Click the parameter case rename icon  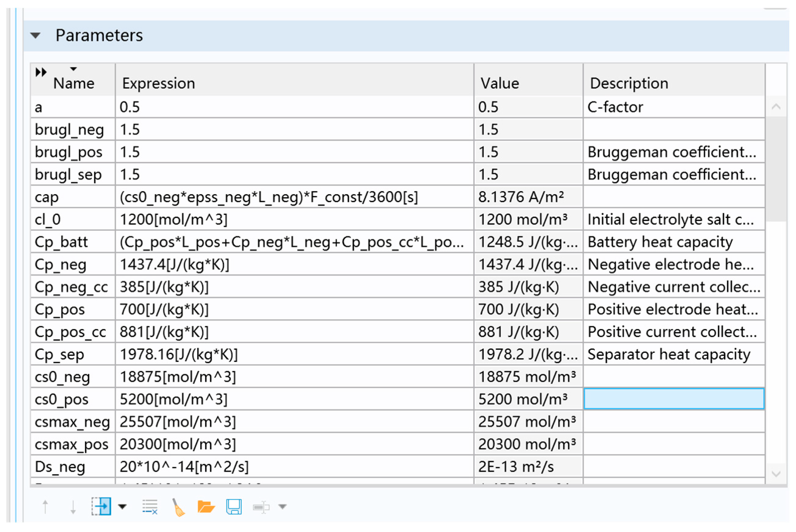261,507
